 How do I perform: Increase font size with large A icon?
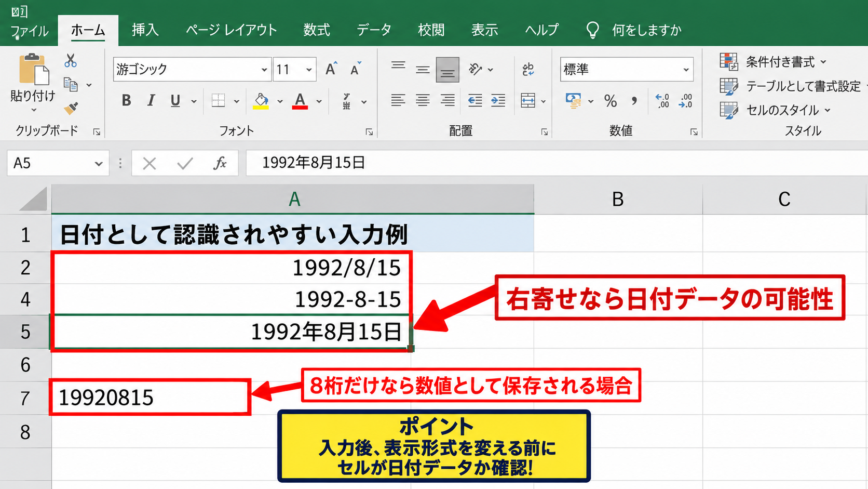coord(331,69)
